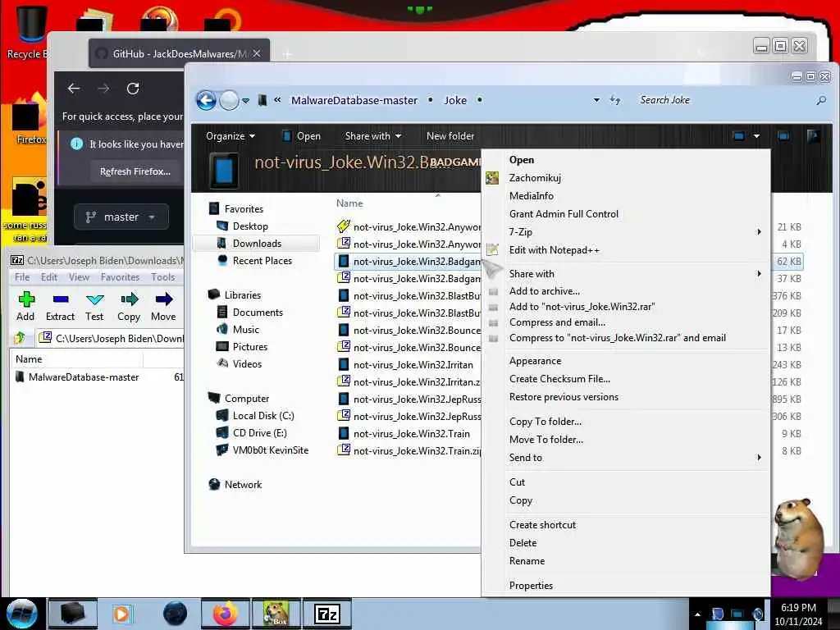Click Open in Explorer toolbar
Image resolution: width=840 pixels, height=630 pixels.
click(301, 136)
